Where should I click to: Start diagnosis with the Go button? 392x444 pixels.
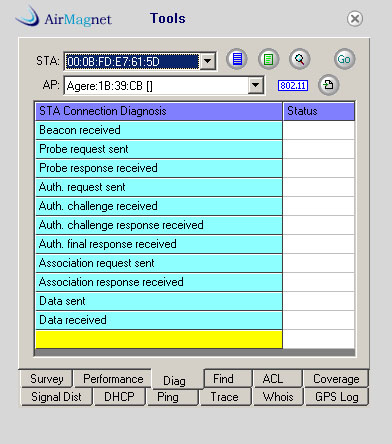tap(344, 59)
